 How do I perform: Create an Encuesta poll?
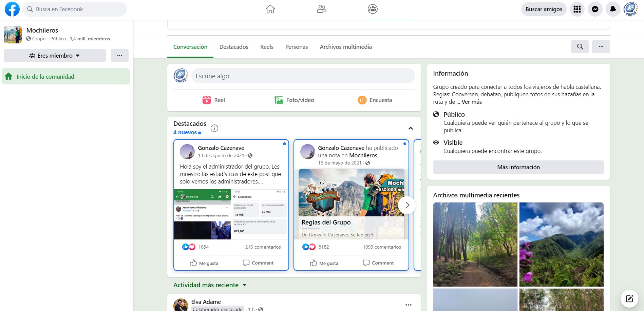coord(375,100)
